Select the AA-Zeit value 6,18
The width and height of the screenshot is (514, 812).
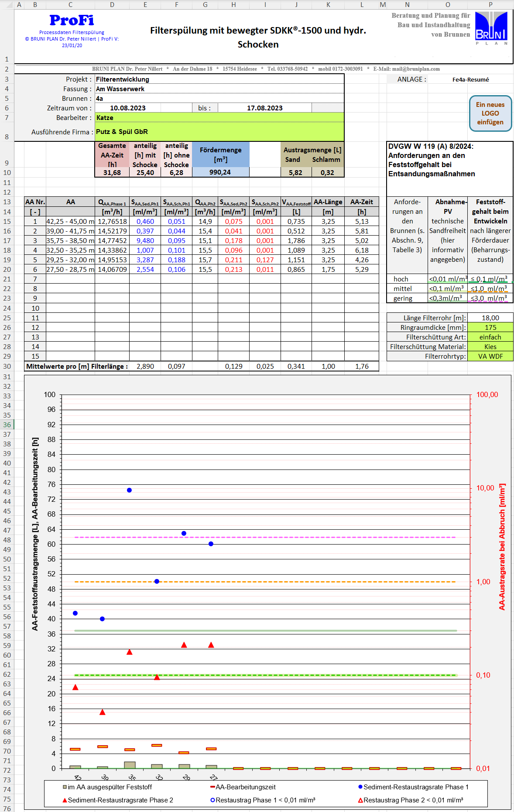362,250
